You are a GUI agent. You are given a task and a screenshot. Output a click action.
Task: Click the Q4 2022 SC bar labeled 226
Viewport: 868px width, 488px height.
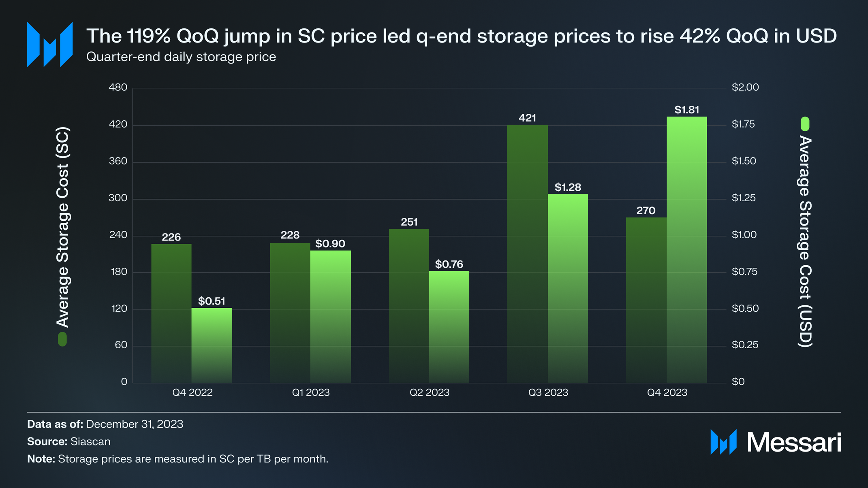(171, 313)
